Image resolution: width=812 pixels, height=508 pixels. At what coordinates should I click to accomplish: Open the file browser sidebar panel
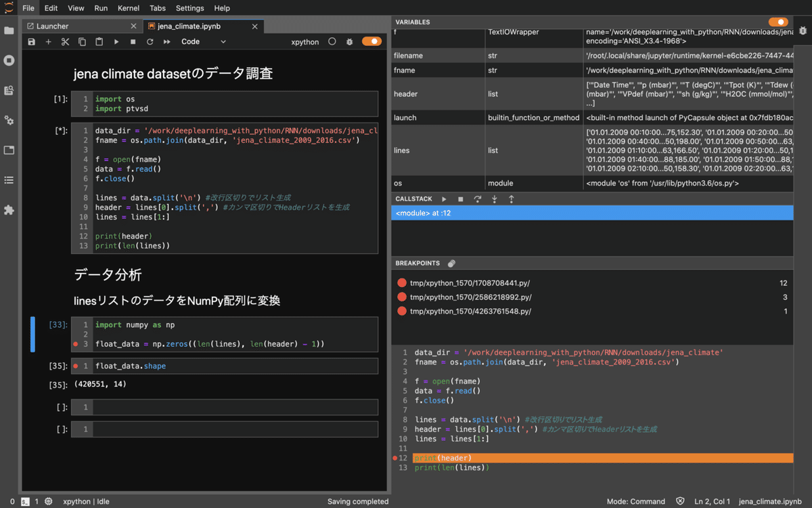coord(8,30)
